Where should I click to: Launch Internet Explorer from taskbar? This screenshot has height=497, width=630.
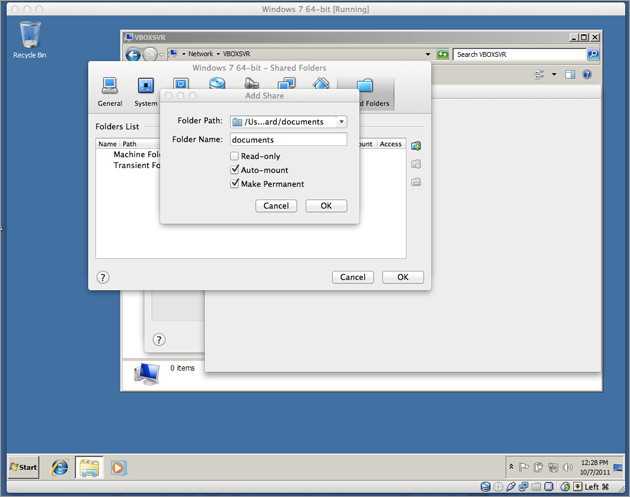point(60,467)
